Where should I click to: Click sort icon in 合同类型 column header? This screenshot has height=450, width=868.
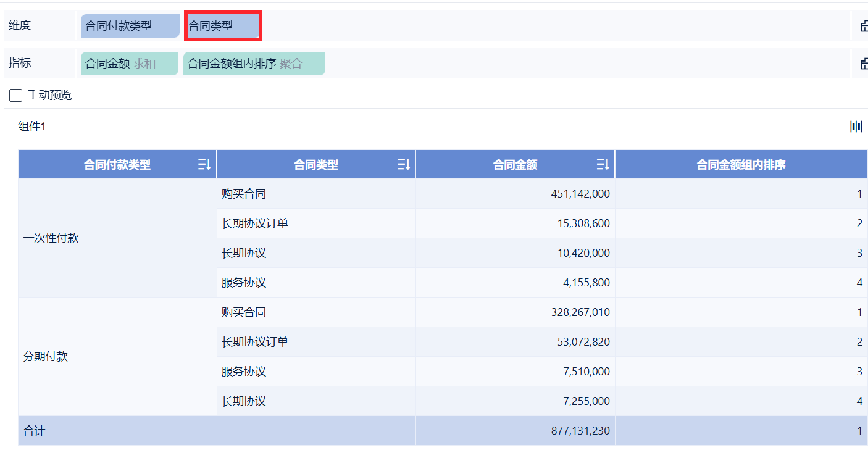coord(404,165)
